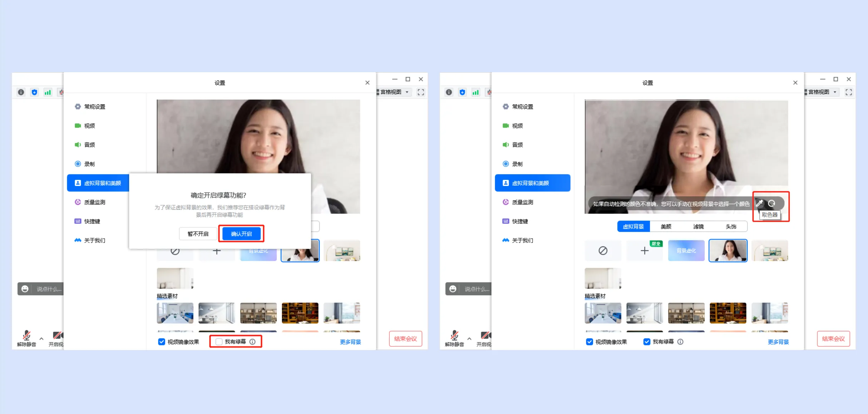Open 关于我们 in the left window sidebar
Image resolution: width=868 pixels, height=414 pixels.
pos(95,240)
